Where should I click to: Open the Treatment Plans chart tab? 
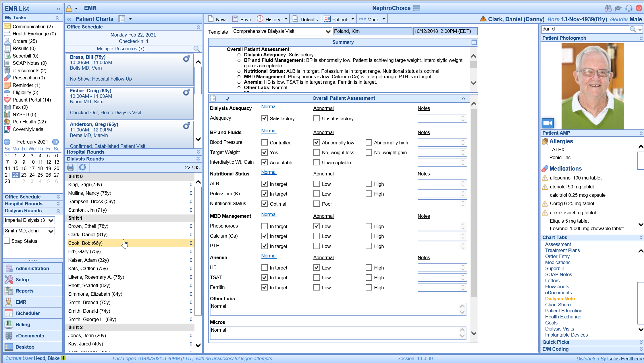pyautogui.click(x=562, y=250)
